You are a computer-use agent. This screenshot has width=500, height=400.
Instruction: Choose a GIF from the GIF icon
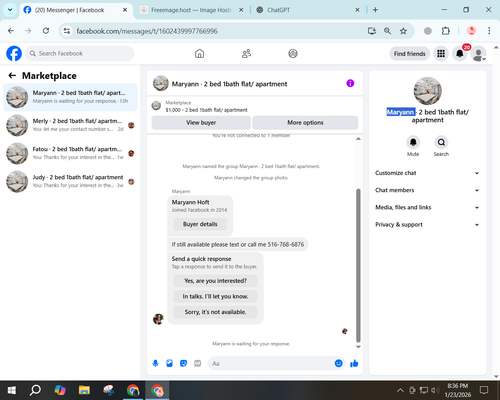coord(198,363)
